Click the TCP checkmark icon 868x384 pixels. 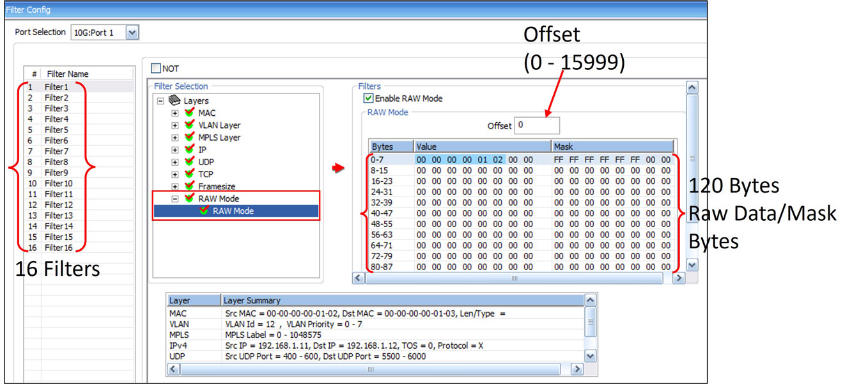tap(189, 173)
